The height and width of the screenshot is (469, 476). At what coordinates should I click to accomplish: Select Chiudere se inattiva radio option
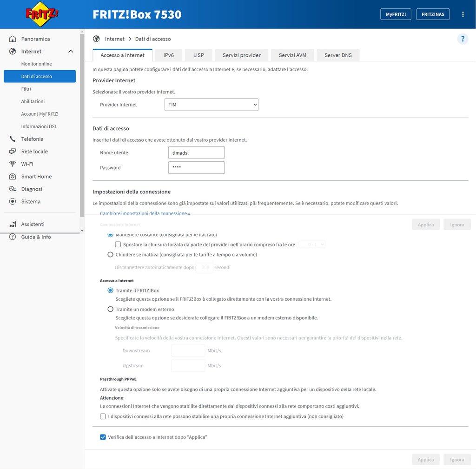tap(111, 254)
